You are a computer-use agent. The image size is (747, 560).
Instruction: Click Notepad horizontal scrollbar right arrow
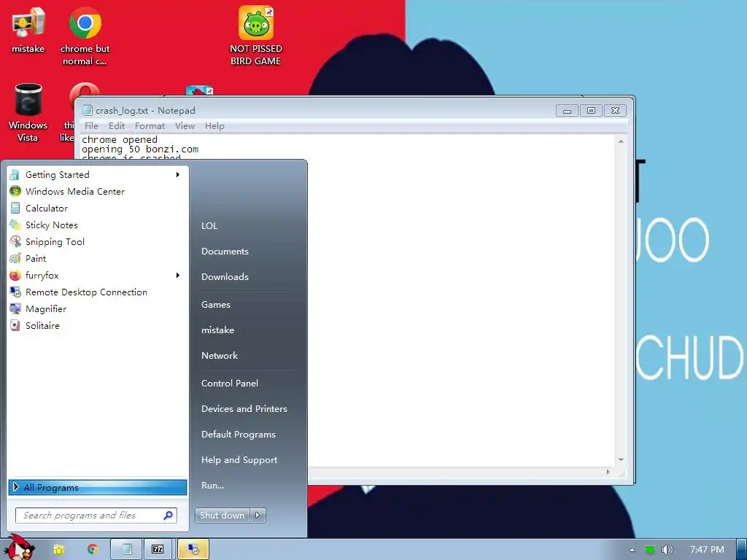tap(608, 472)
